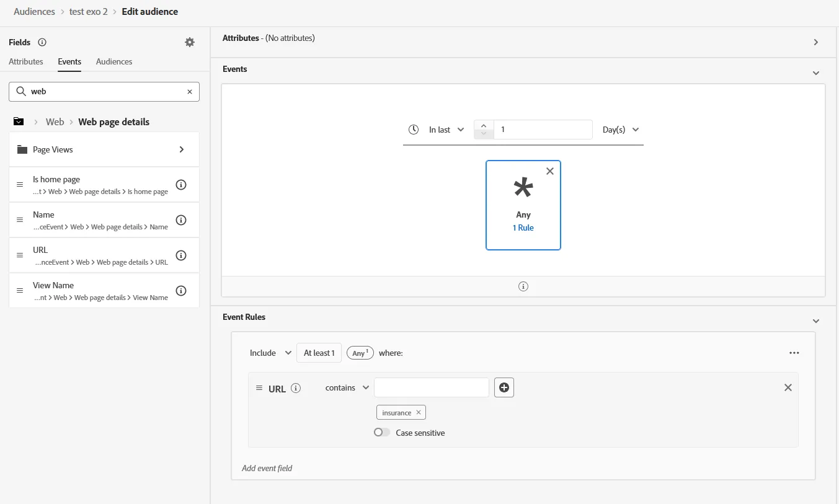Click the clock icon in the time constraint

click(414, 130)
